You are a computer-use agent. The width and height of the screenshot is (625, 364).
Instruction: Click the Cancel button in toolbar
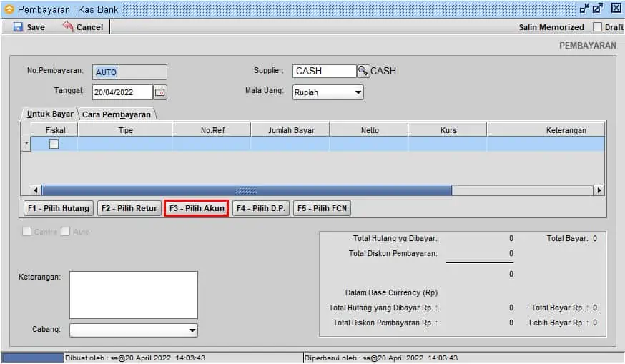83,27
